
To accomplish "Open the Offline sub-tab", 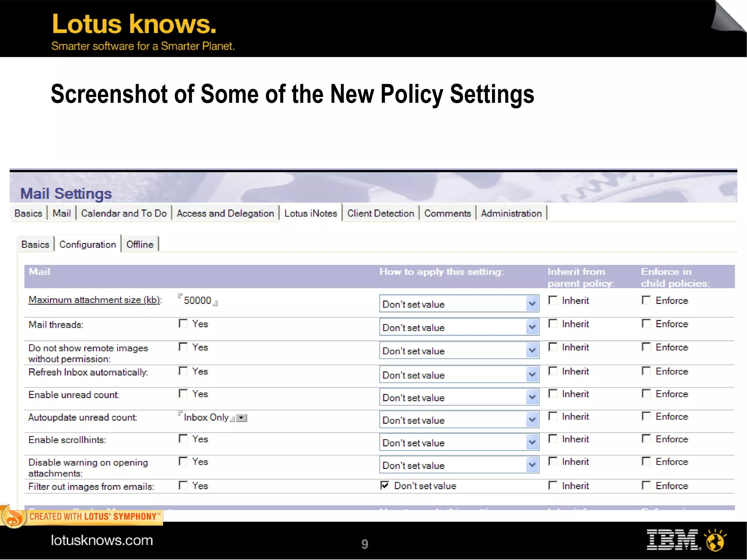I will click(140, 244).
